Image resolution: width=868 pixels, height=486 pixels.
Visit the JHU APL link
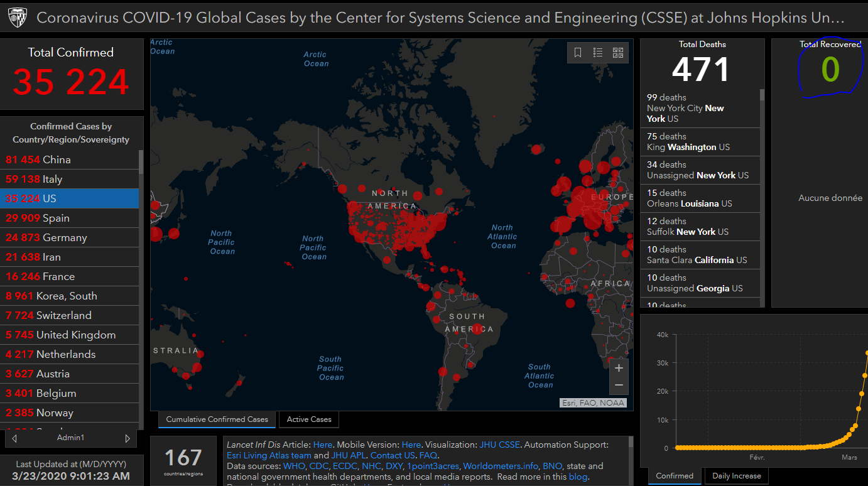point(349,455)
